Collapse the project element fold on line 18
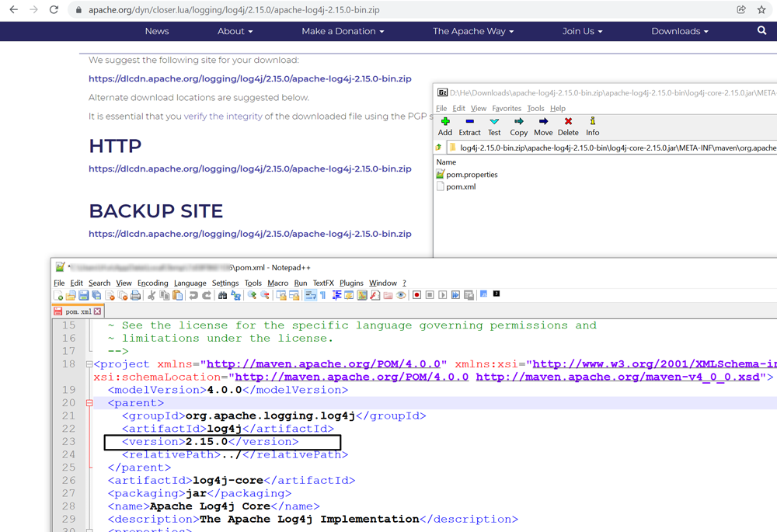The image size is (777, 532). (89, 364)
